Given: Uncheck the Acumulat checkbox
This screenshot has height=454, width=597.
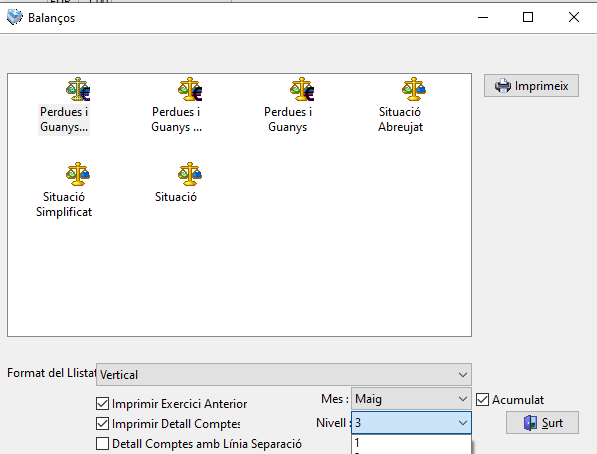Looking at the screenshot, I should point(482,400).
